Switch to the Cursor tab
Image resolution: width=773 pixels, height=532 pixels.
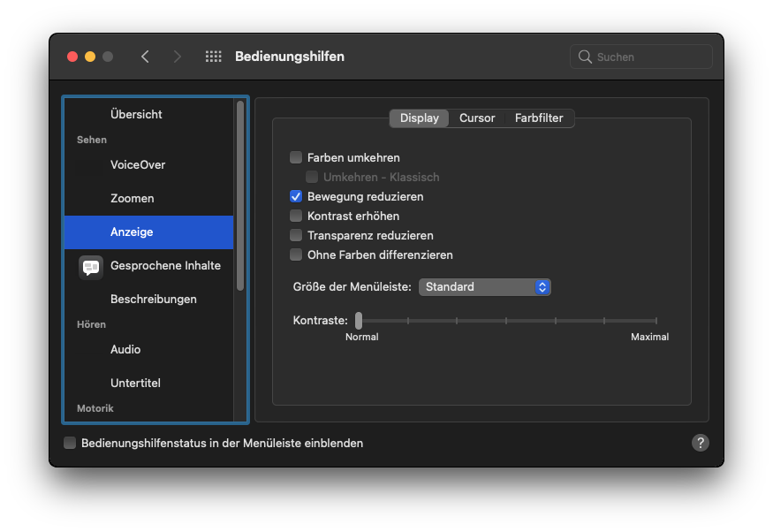pyautogui.click(x=477, y=118)
